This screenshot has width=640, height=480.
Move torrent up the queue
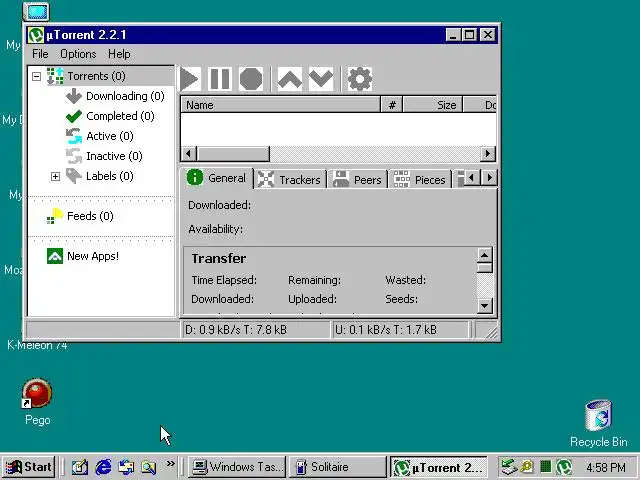tap(290, 79)
